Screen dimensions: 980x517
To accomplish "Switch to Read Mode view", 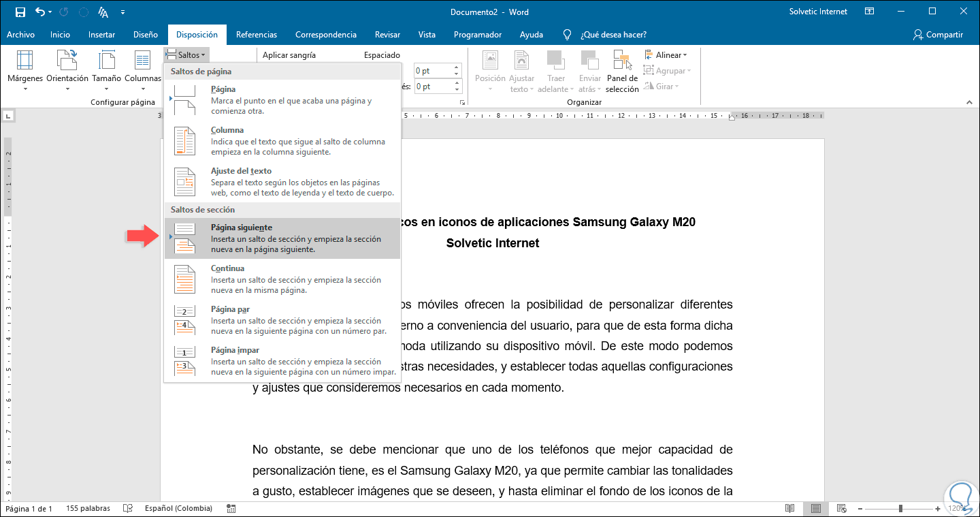I will 789,509.
